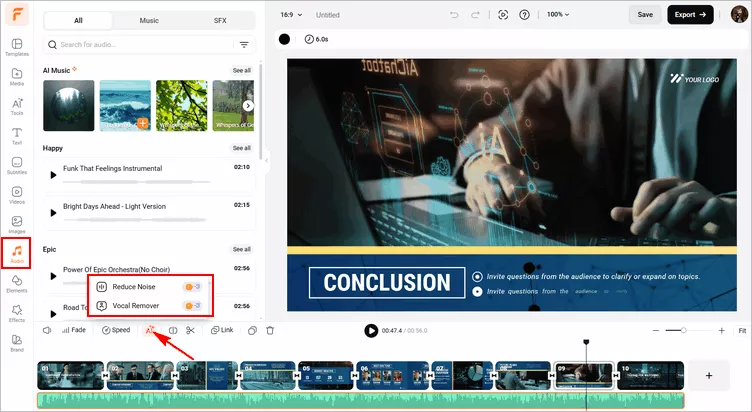The image size is (752, 412).
Task: Select the green audio waveform track
Action: [x=361, y=400]
